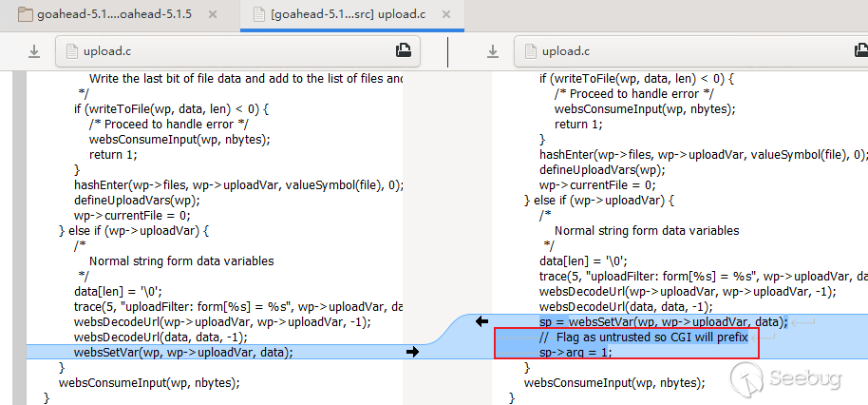Screen dimensions: 868x405
Task: Open left pane upload.c file selector
Action: 238,51
